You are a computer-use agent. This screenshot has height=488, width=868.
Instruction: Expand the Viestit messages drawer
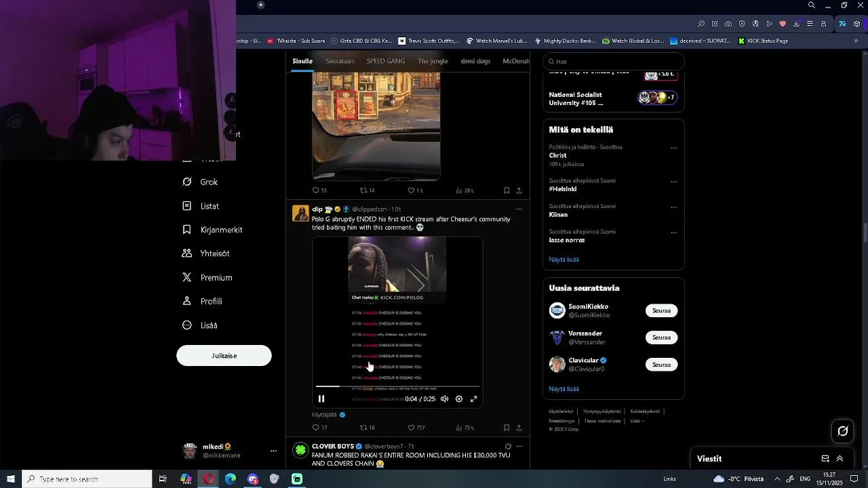[840, 459]
